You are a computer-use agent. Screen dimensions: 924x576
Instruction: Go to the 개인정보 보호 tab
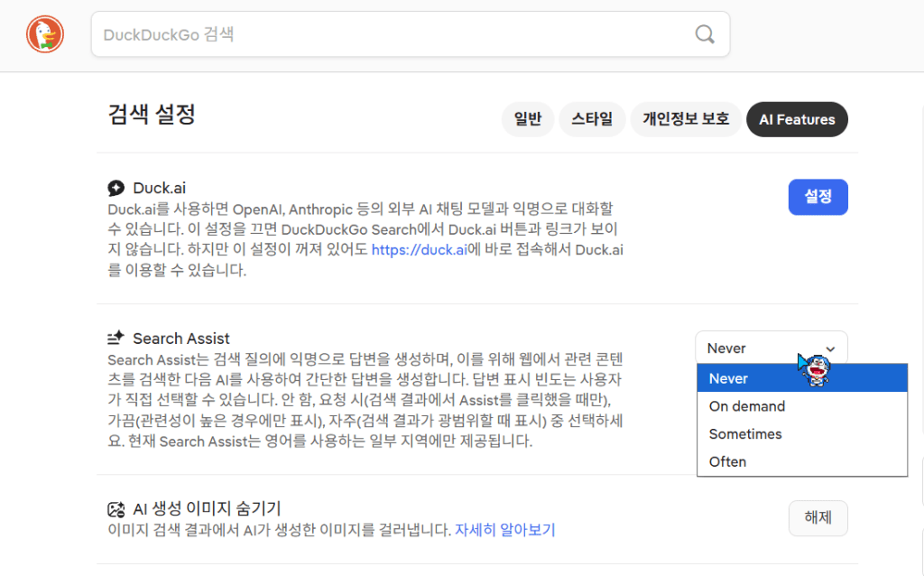[686, 119]
